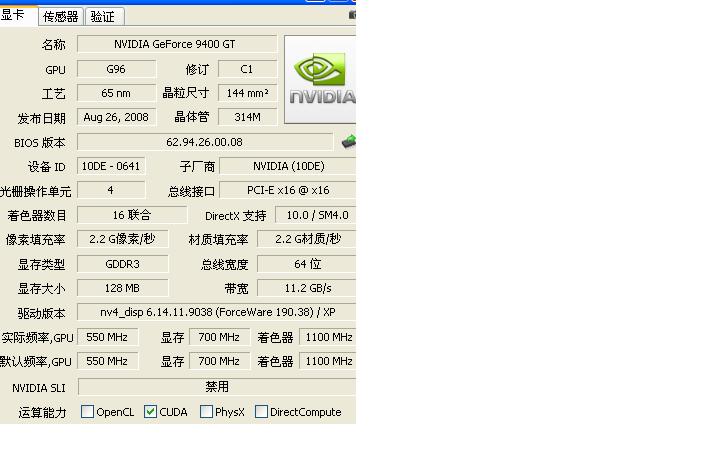Click the 晶体管 label
720x450 pixels.
click(192, 117)
